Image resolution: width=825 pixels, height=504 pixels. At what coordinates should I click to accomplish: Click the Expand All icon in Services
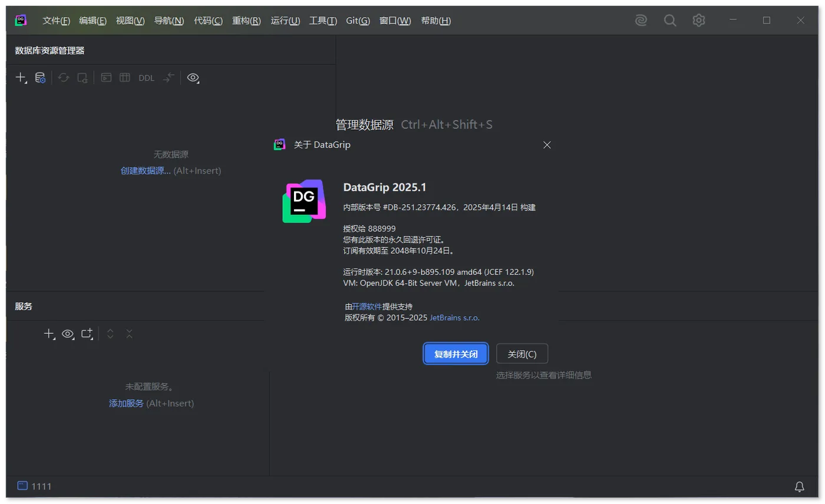point(110,334)
